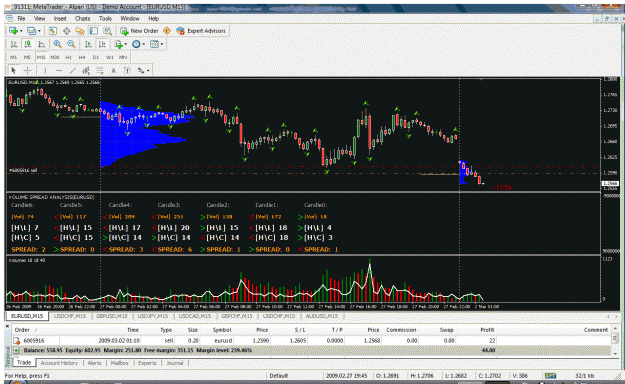This screenshot has width=625, height=384.
Task: Open the Tools menu
Action: tap(105, 18)
